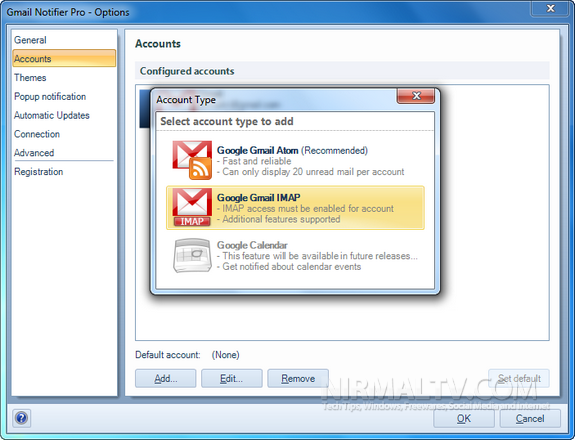
Task: Click the Add... account button
Action: point(166,378)
